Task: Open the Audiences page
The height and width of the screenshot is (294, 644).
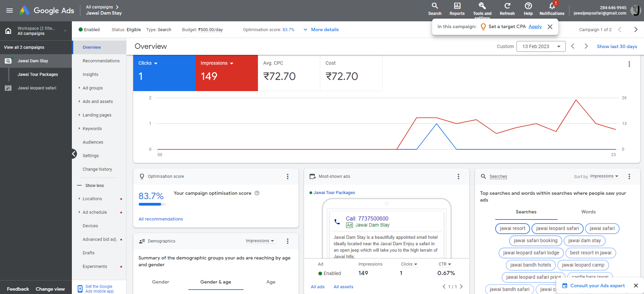Action: [93, 142]
